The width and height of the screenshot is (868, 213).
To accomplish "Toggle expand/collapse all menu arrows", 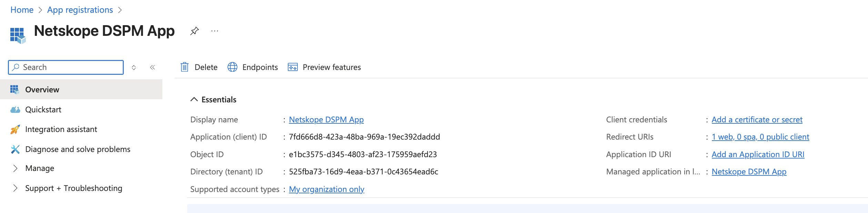I will click(134, 68).
